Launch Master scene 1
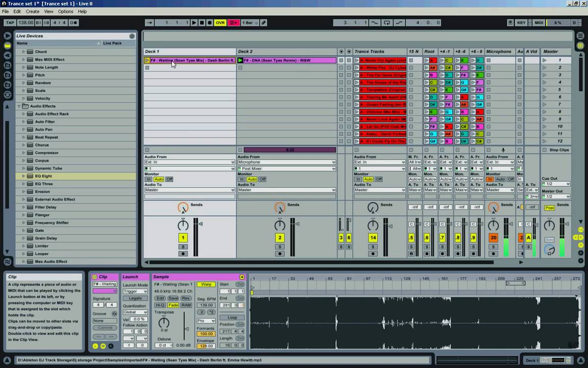588x368 pixels. (x=545, y=60)
